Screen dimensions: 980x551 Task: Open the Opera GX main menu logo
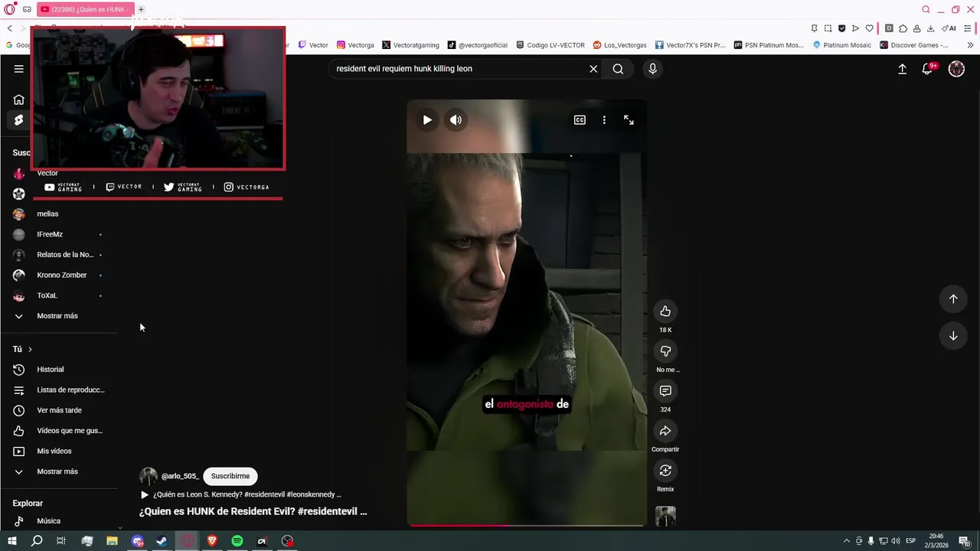tap(10, 9)
